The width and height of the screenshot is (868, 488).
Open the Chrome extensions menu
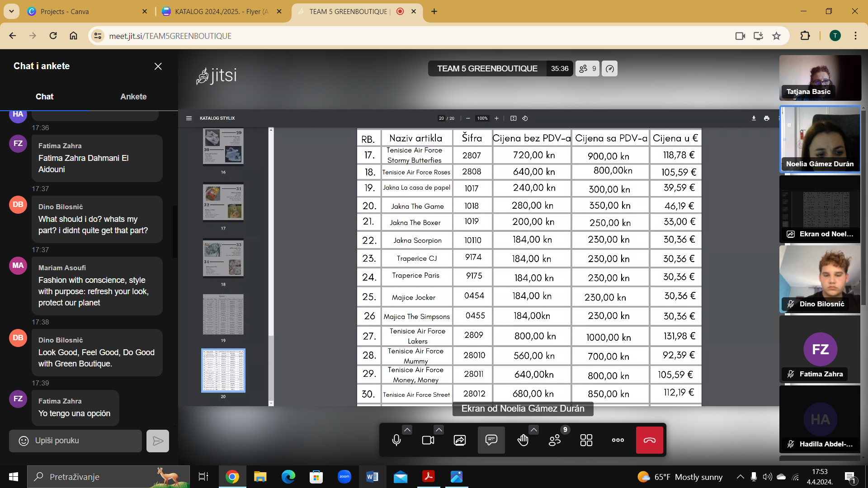[x=805, y=36]
